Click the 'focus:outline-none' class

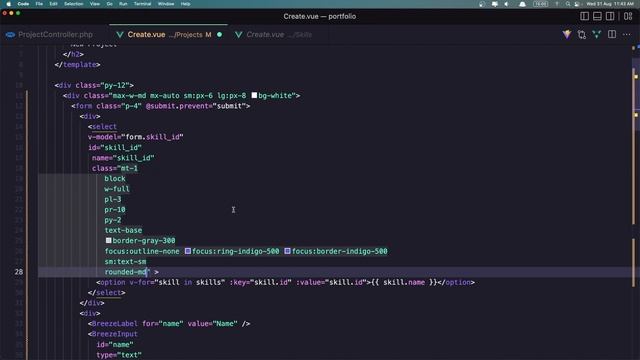(x=142, y=251)
